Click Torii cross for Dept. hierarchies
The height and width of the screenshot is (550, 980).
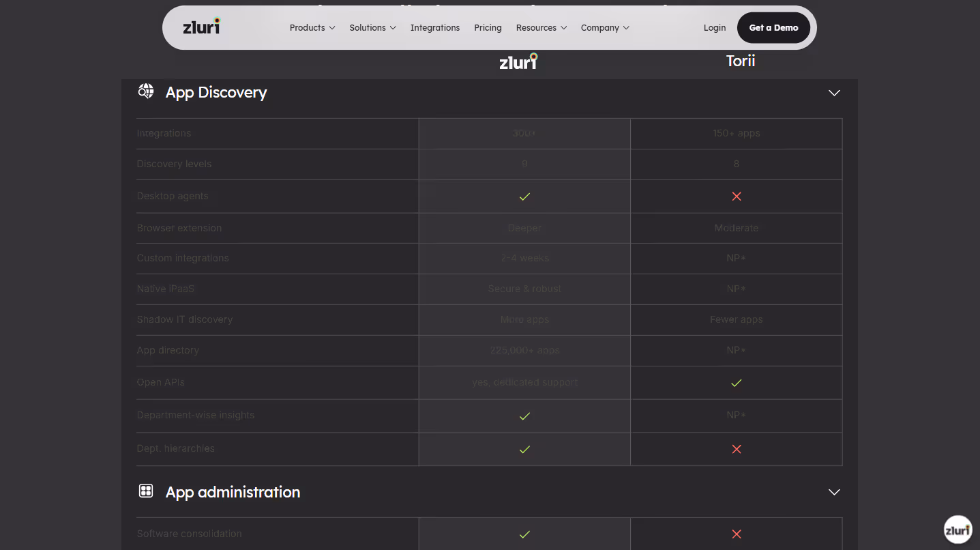pyautogui.click(x=737, y=449)
